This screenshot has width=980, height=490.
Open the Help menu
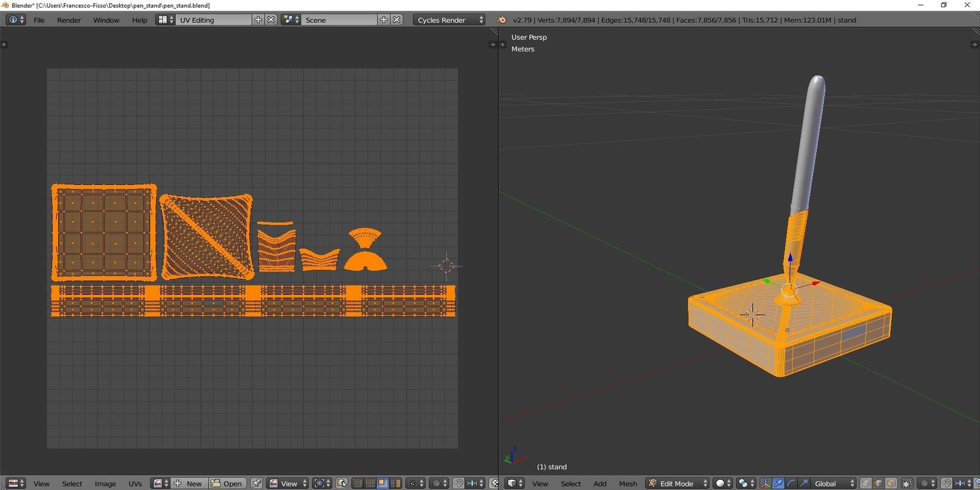139,20
